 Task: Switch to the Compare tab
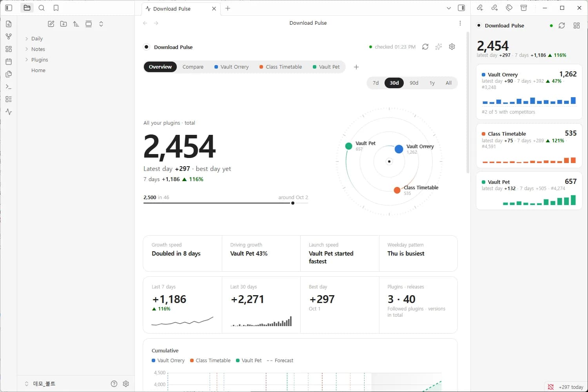point(193,67)
